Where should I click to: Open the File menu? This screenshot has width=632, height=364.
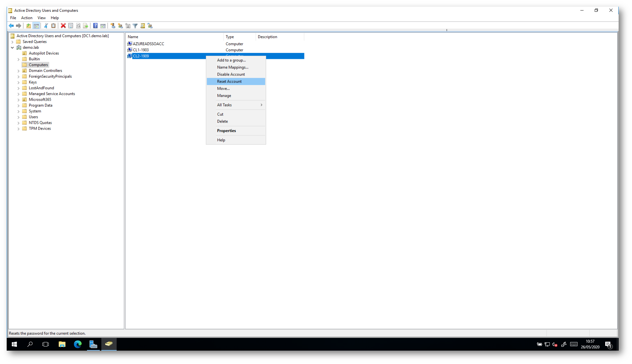(13, 18)
